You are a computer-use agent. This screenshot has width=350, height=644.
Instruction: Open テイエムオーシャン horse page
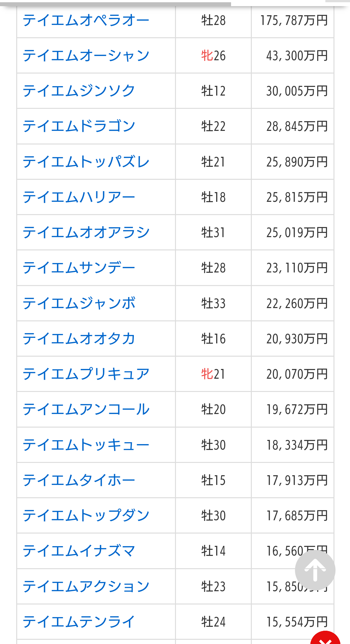pyautogui.click(x=86, y=56)
